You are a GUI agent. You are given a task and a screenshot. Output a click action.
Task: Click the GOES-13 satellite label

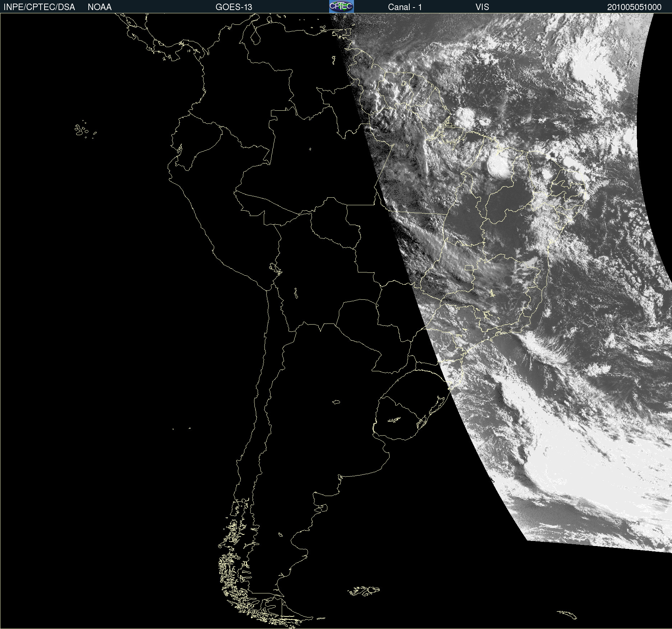(x=234, y=7)
